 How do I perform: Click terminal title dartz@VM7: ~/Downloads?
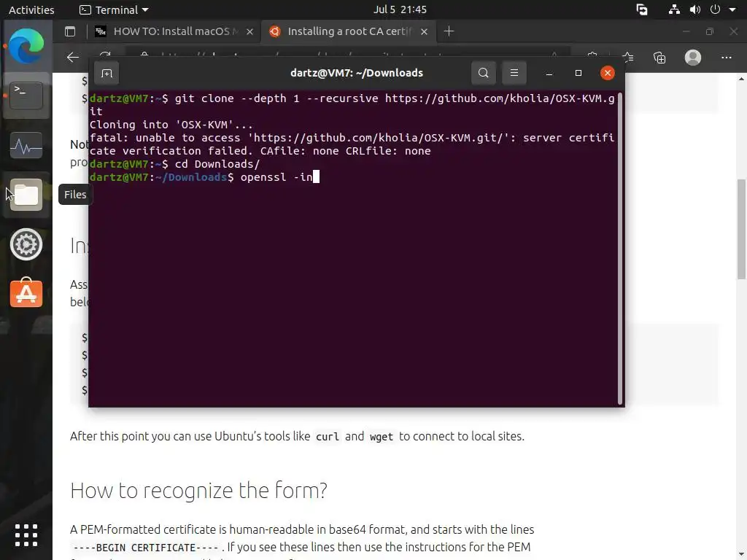click(x=356, y=73)
